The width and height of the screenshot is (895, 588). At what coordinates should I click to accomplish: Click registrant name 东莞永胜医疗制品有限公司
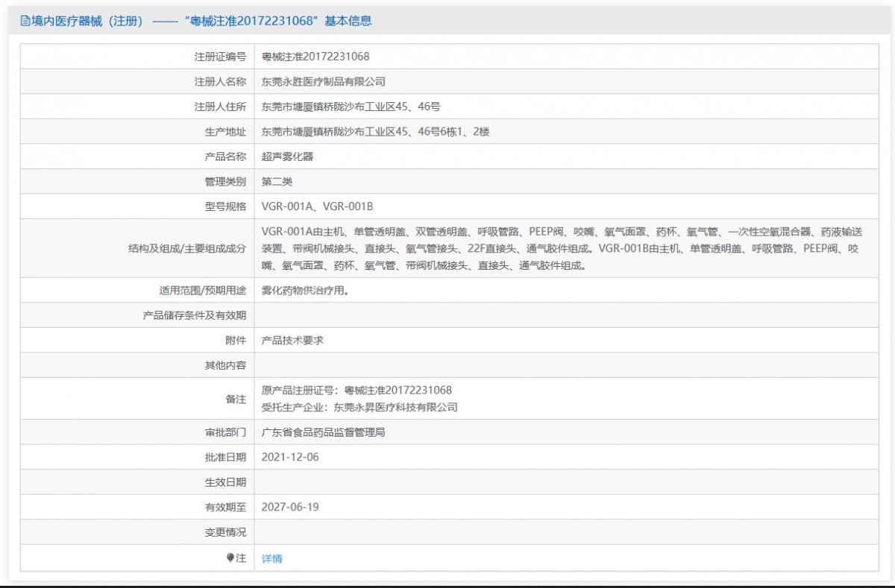coord(324,82)
